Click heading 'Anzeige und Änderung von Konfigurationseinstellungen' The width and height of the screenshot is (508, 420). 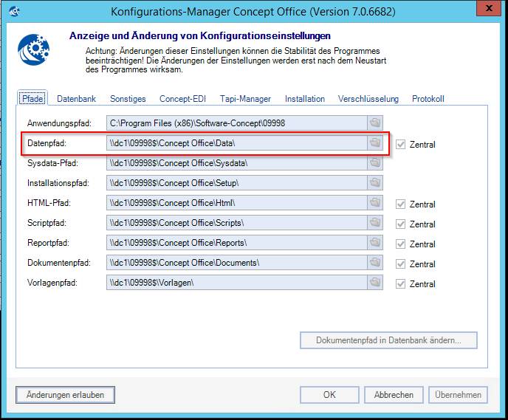pyautogui.click(x=200, y=35)
